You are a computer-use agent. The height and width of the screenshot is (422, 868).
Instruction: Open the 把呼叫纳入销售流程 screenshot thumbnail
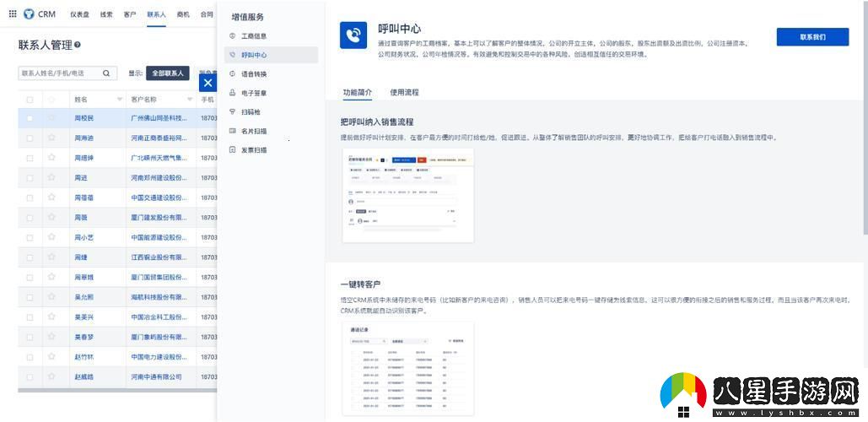pos(408,196)
